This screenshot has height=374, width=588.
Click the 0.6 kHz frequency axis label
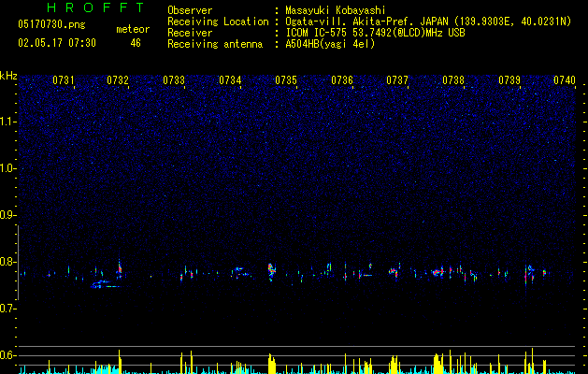click(x=8, y=355)
